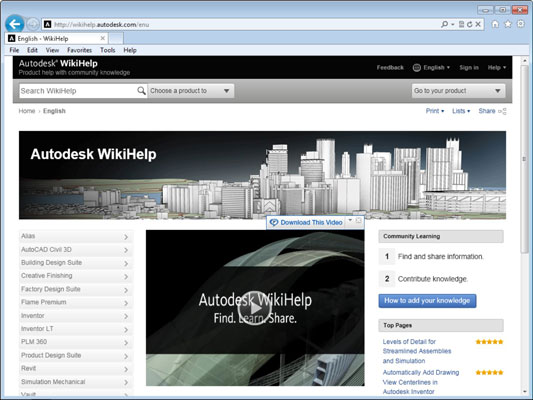This screenshot has width=533, height=400.
Task: Open the Favorites menu
Action: tap(79, 50)
